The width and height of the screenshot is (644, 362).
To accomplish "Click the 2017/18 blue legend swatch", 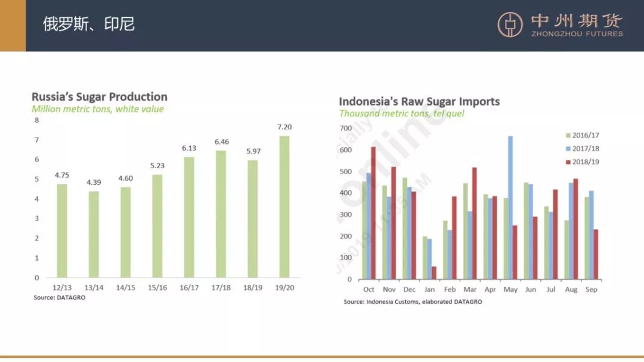I will [568, 148].
